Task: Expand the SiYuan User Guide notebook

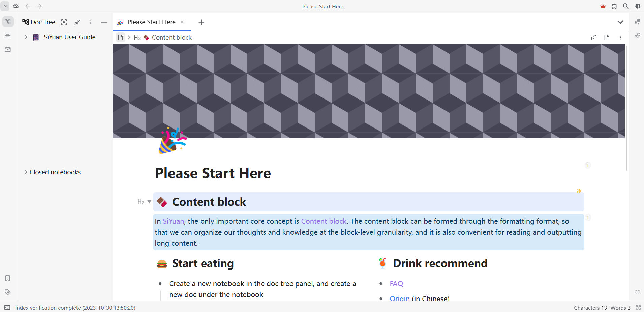Action: click(26, 37)
